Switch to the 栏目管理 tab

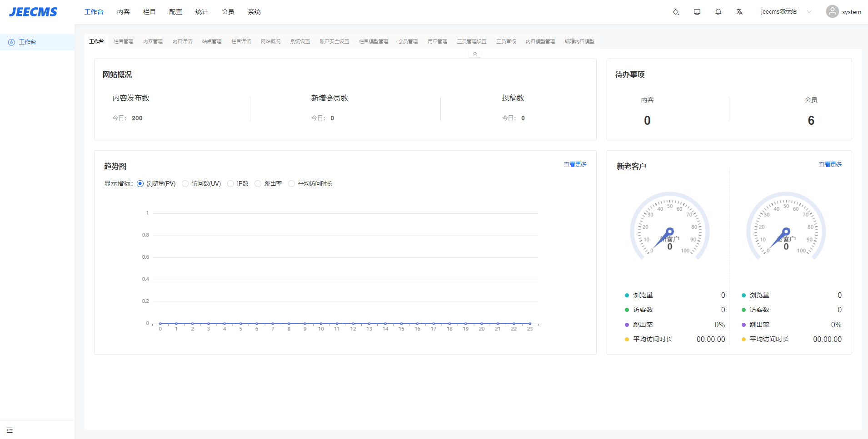pos(123,41)
